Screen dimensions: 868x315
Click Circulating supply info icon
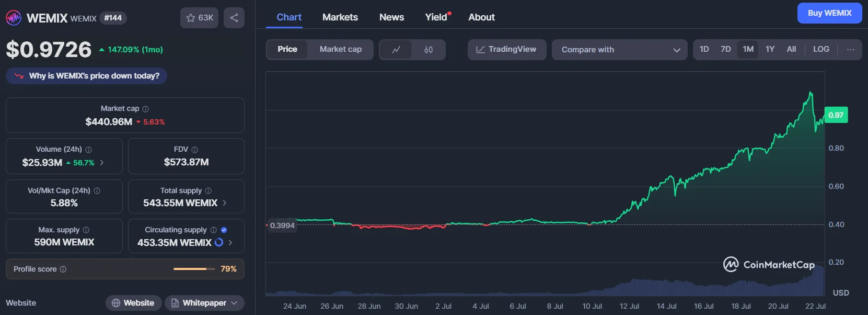213,230
